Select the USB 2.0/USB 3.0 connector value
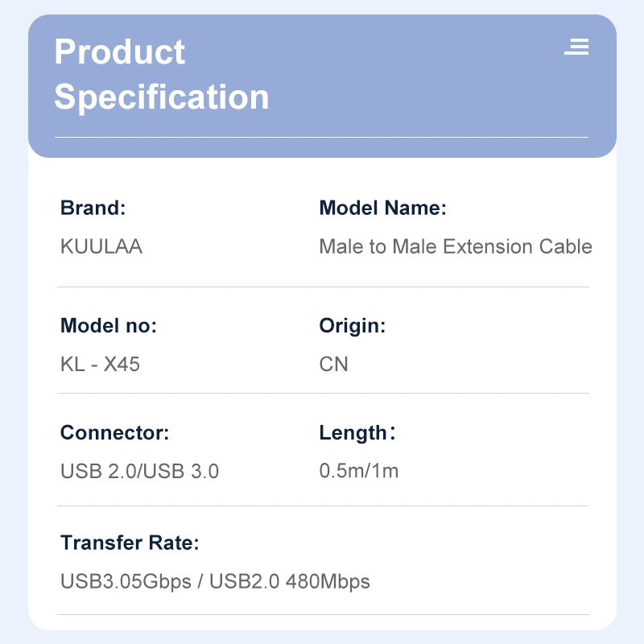Screen dimensions: 644x644 tap(139, 471)
